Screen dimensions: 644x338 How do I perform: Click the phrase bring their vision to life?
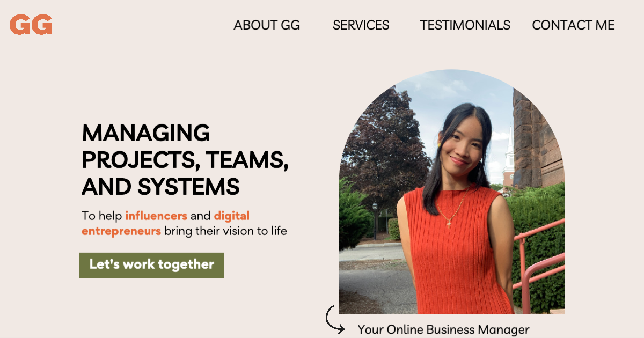coord(225,232)
